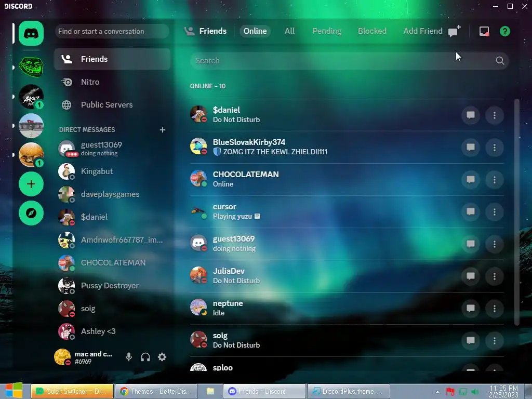Open DM with $daniel in sidebar
The height and width of the screenshot is (399, 532).
pyautogui.click(x=112, y=217)
